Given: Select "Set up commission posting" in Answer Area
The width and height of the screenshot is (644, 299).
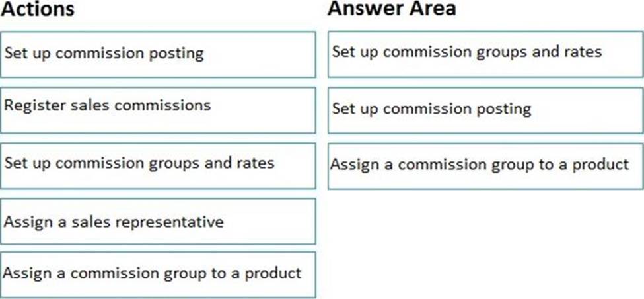Looking at the screenshot, I should (485, 110).
